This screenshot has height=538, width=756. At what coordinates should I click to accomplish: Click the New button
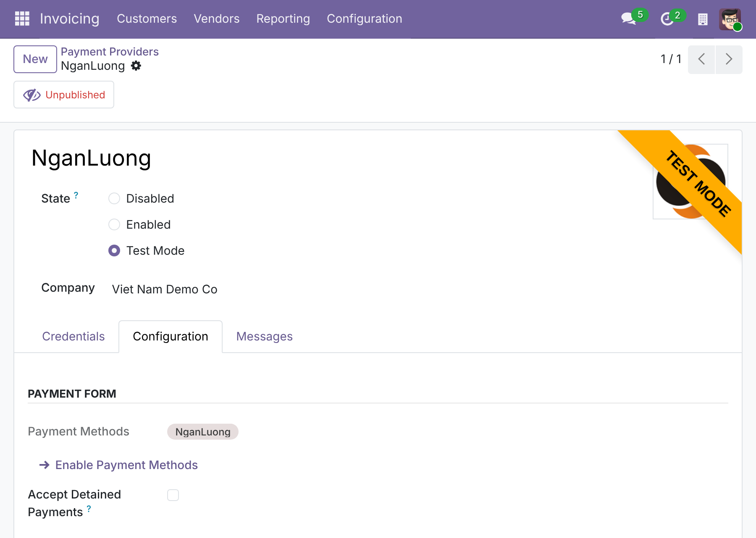click(35, 59)
